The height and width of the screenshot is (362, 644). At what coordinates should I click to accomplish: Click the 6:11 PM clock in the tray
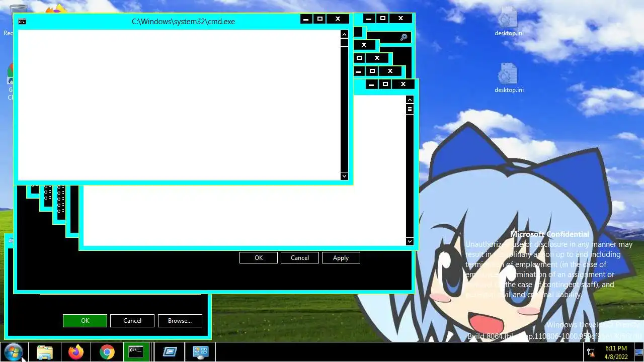[616, 352]
